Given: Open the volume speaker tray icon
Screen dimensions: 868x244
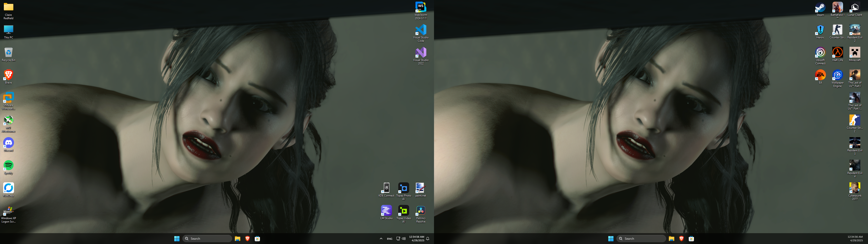Looking at the screenshot, I should [404, 239].
